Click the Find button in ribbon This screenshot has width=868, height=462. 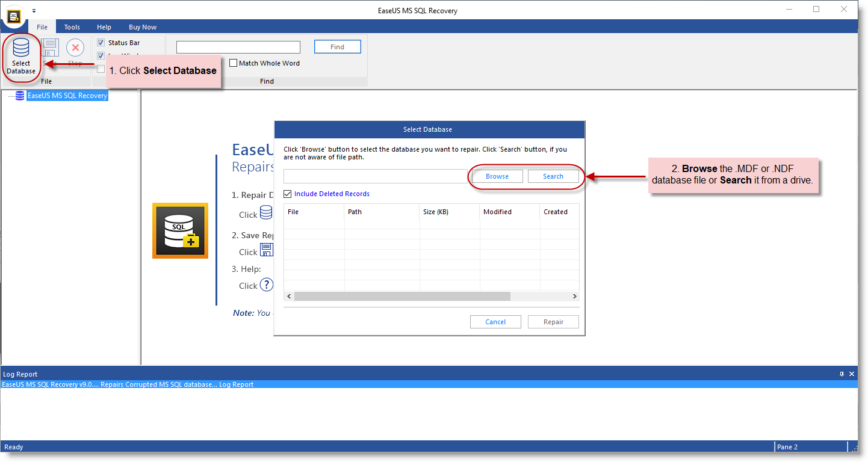(338, 47)
